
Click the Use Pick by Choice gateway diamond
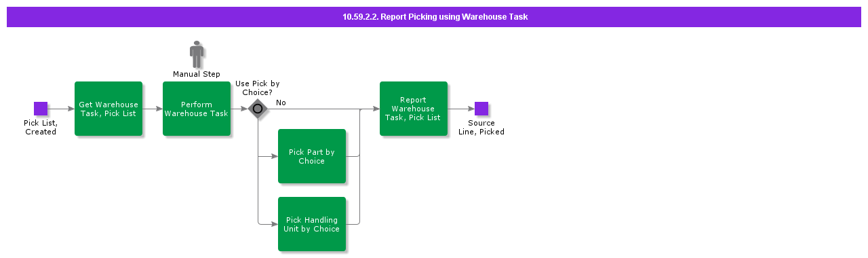258,109
